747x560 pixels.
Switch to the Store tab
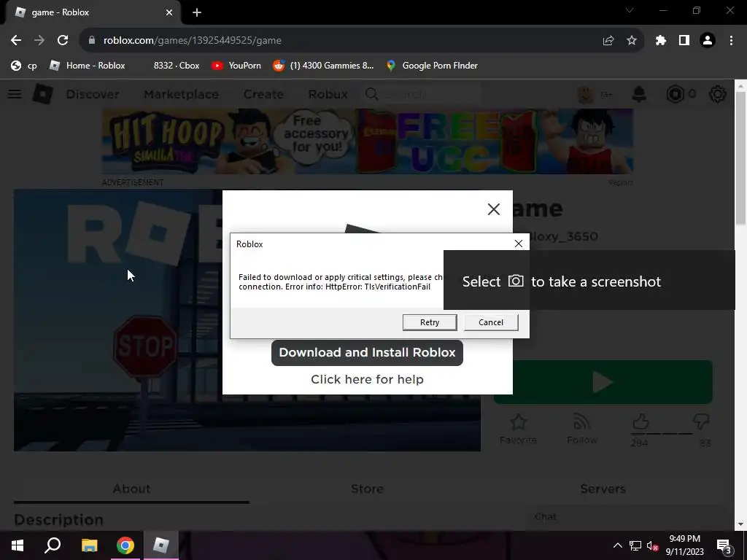(367, 489)
